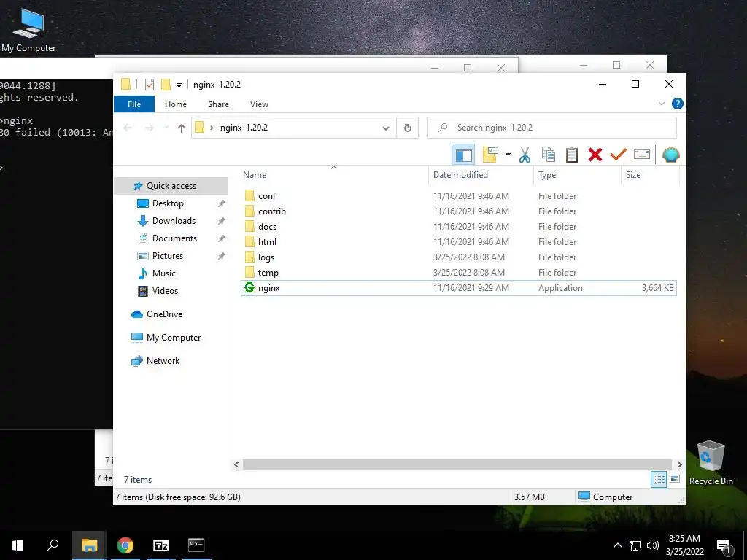Unpin Desktop using its pin icon
The image size is (747, 560).
tap(222, 203)
